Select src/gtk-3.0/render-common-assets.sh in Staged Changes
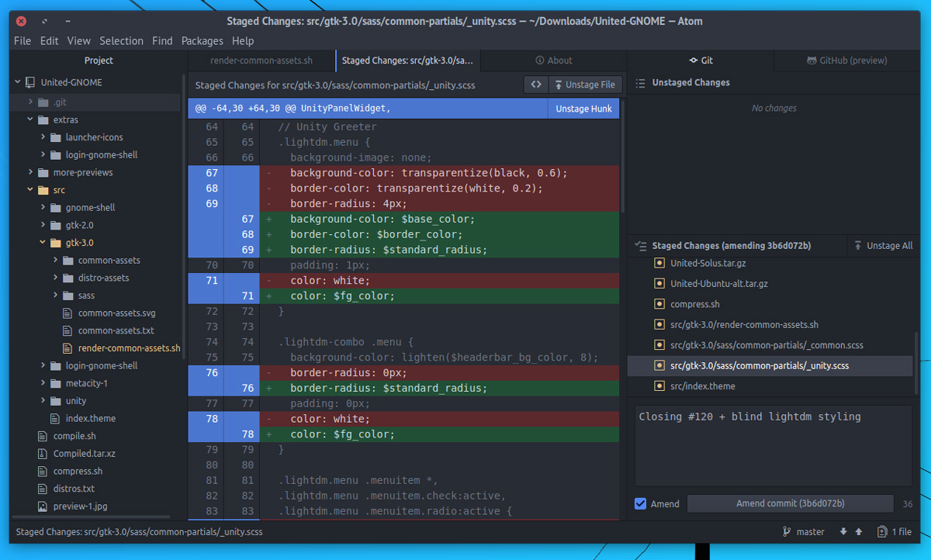 pos(770,324)
